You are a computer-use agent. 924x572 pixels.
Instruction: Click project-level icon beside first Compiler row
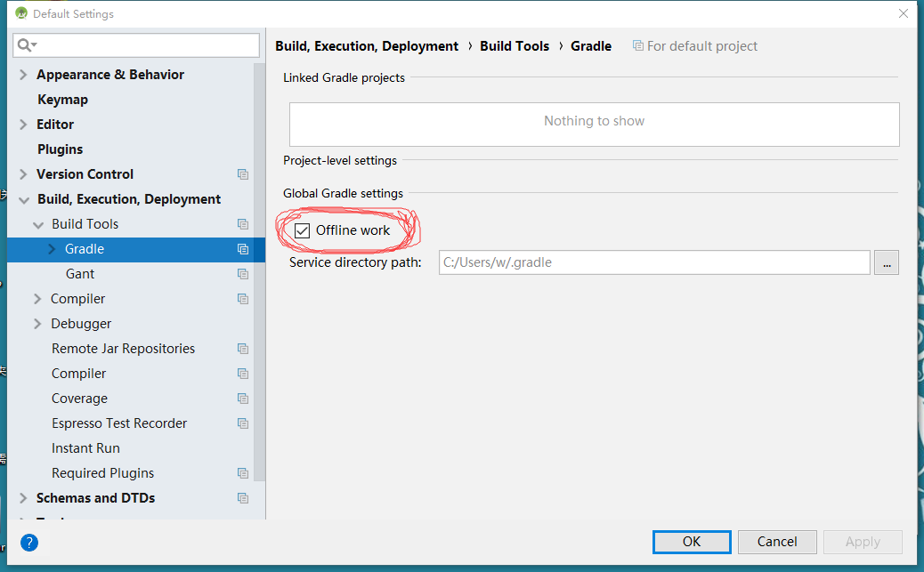[x=243, y=299]
